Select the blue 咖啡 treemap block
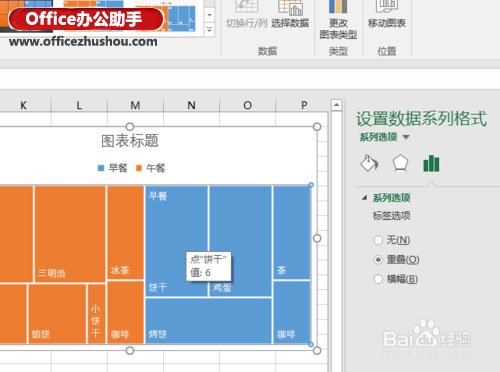500x372 pixels. (292, 312)
